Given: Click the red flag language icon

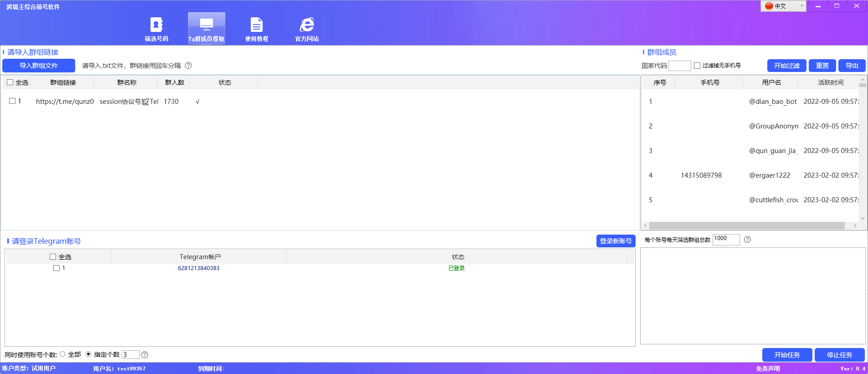Looking at the screenshot, I should point(769,6).
